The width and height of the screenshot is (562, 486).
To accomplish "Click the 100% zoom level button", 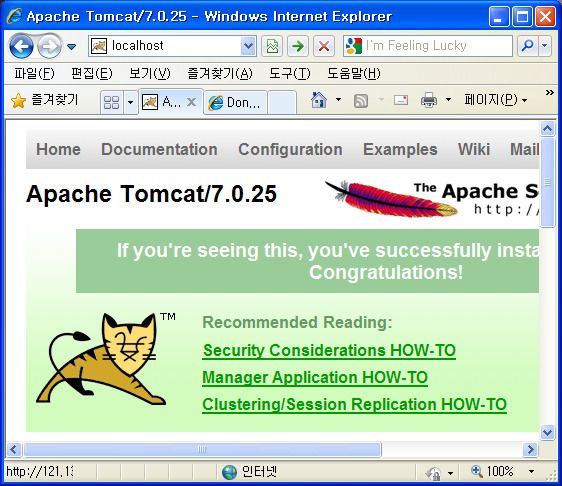I will tap(492, 472).
